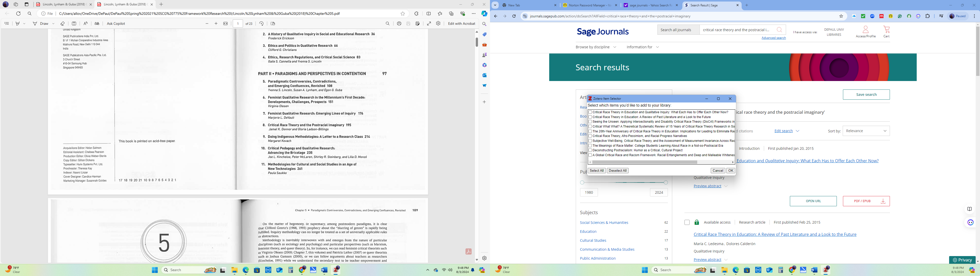Open the Edge Copilot sidebar icon
980x276 pixels.
pyautogui.click(x=484, y=14)
